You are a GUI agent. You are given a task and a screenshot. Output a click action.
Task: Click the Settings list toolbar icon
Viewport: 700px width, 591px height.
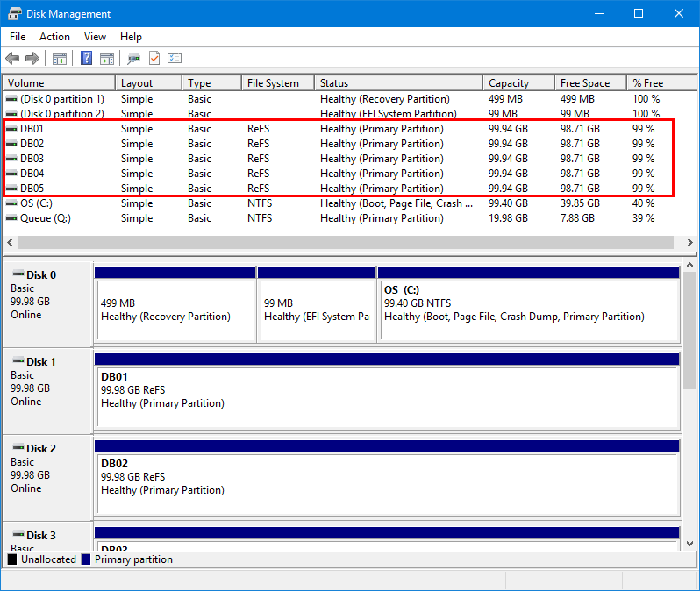(175, 59)
